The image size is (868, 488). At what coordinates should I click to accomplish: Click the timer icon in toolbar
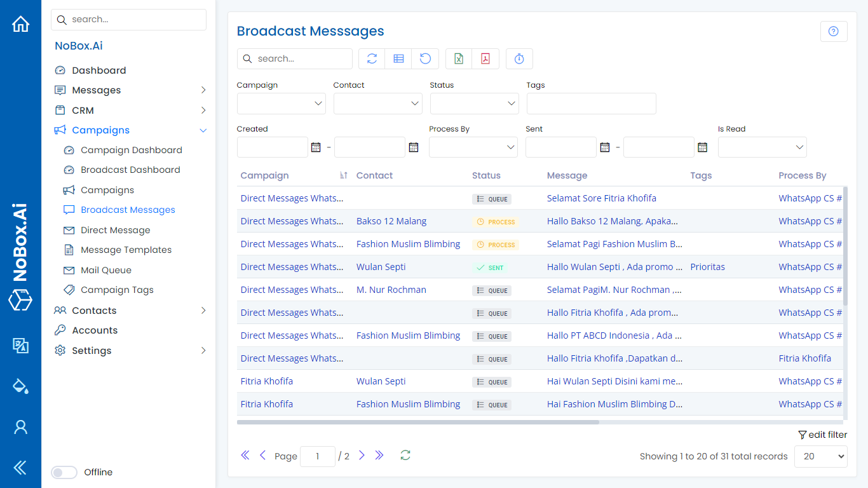coord(519,58)
